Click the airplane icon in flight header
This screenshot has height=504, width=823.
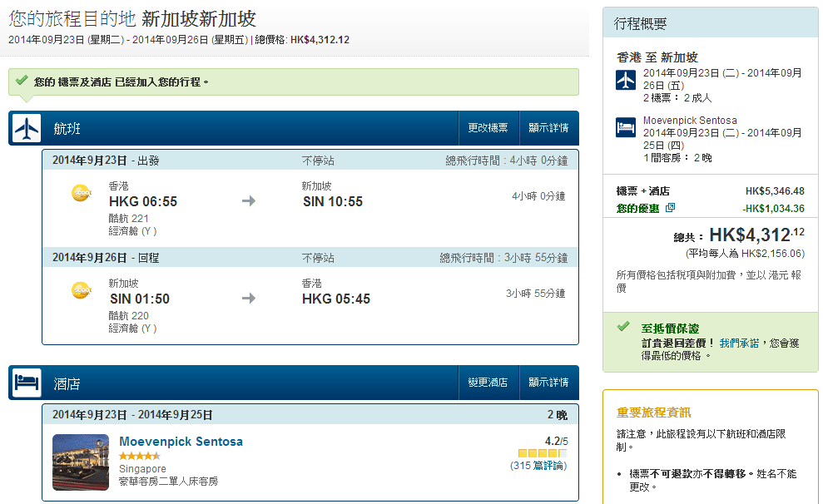[x=27, y=129]
